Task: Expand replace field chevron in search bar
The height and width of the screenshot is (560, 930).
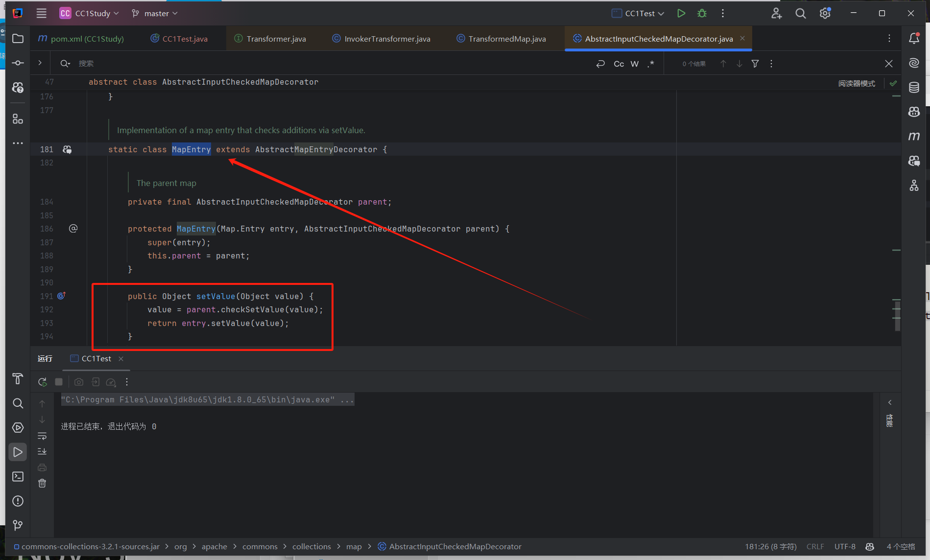Action: pyautogui.click(x=40, y=63)
